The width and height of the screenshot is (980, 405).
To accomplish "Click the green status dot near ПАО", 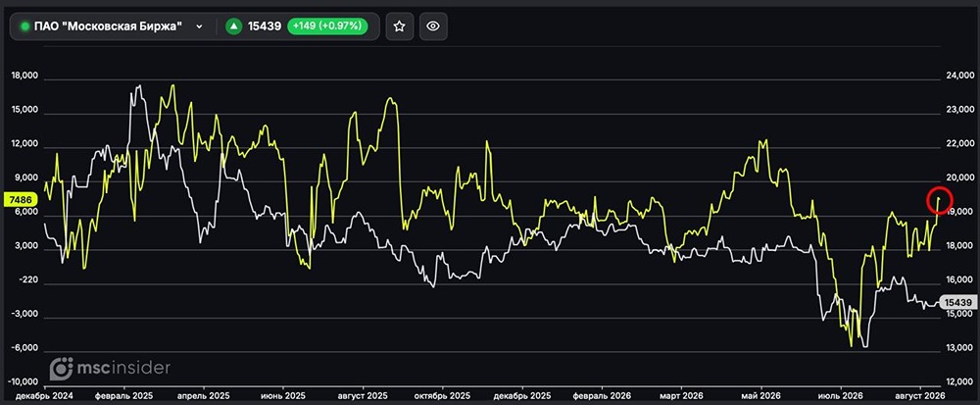I will click(25, 26).
